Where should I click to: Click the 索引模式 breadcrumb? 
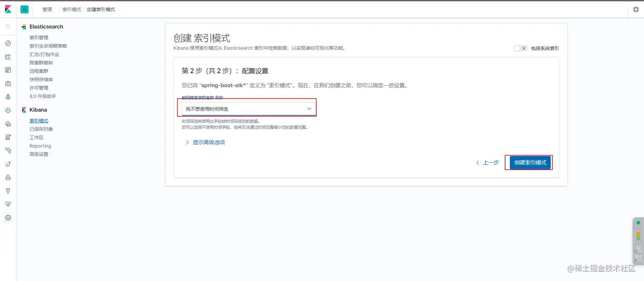point(72,9)
